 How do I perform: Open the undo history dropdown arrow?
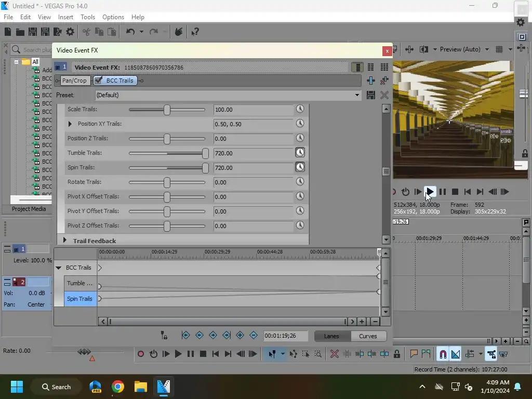[141, 32]
